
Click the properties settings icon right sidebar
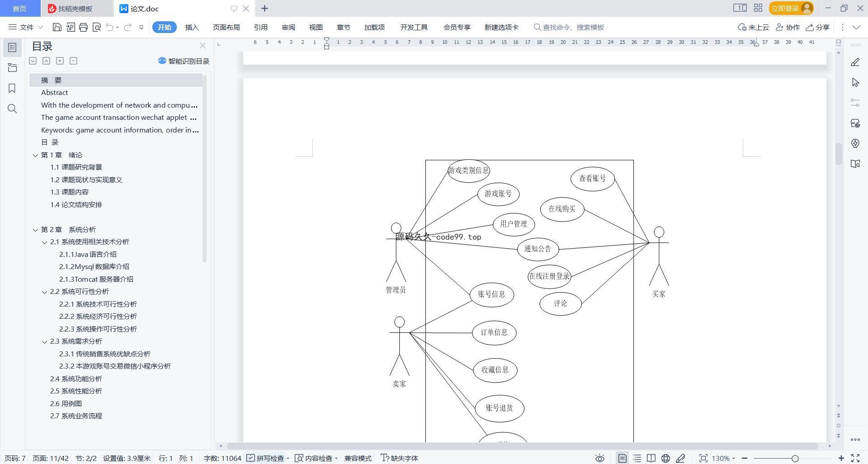855,103
